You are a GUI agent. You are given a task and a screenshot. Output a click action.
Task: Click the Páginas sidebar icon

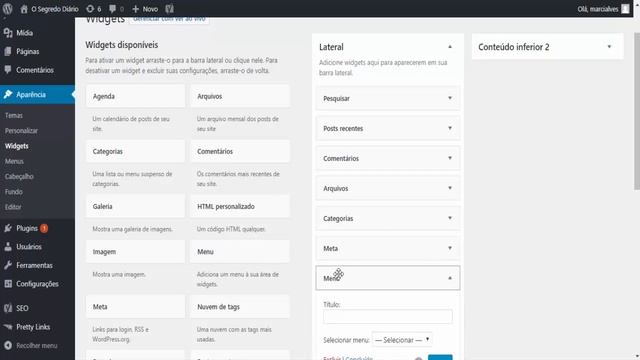pyautogui.click(x=8, y=51)
